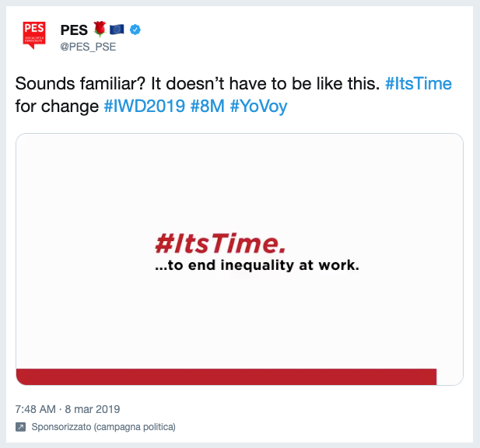Open the #YoVoy hashtag

coord(259,107)
